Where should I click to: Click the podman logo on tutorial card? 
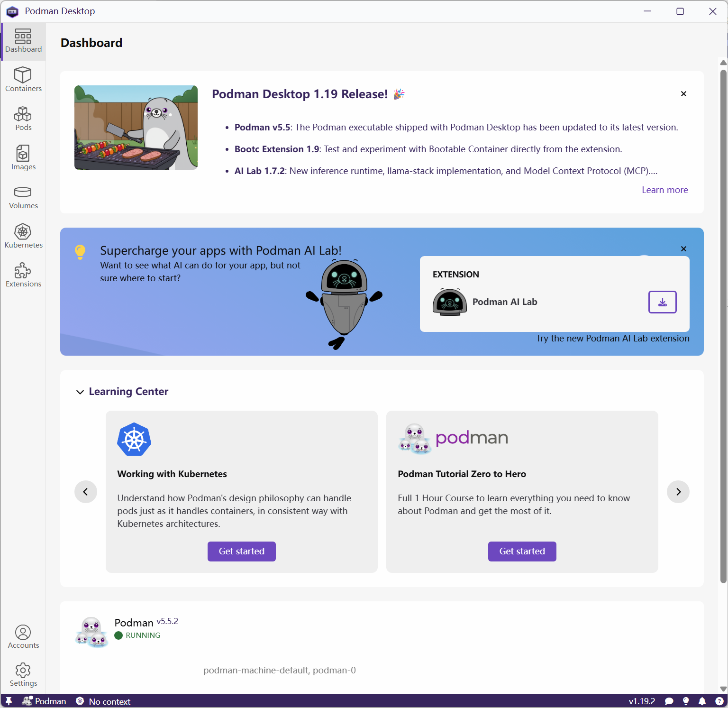pyautogui.click(x=453, y=438)
